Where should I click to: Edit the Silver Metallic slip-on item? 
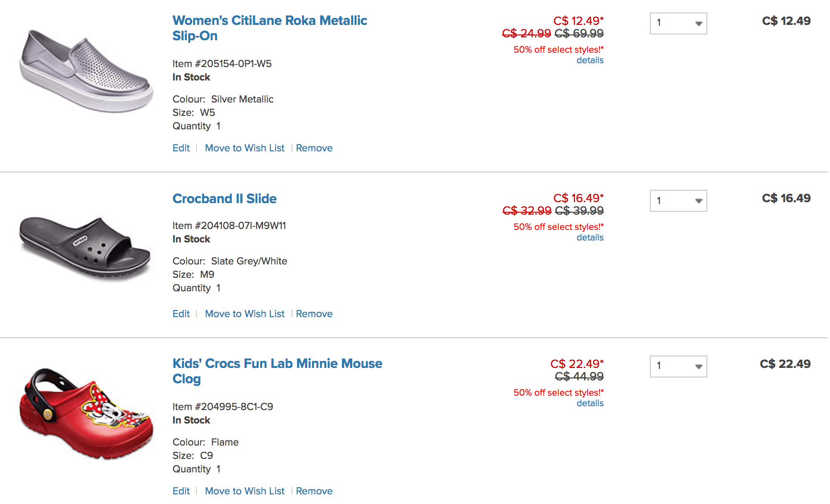(x=181, y=148)
